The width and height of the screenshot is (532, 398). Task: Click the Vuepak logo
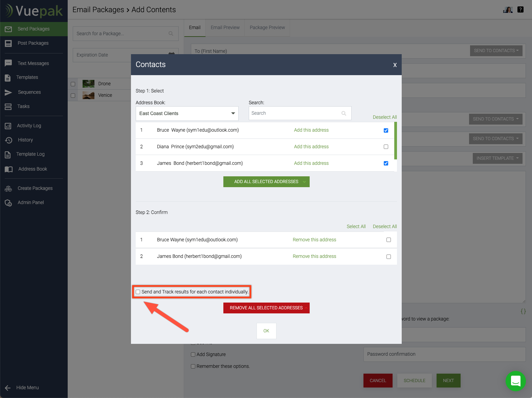(34, 11)
